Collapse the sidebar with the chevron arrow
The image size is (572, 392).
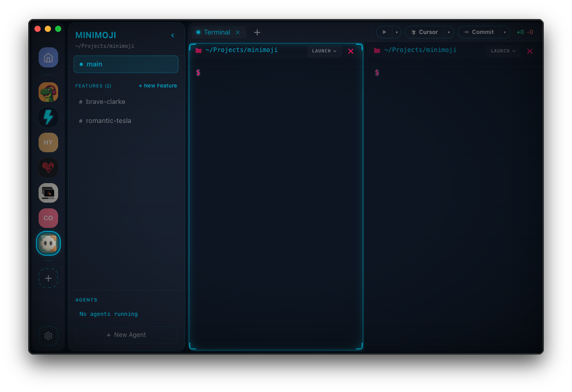172,35
